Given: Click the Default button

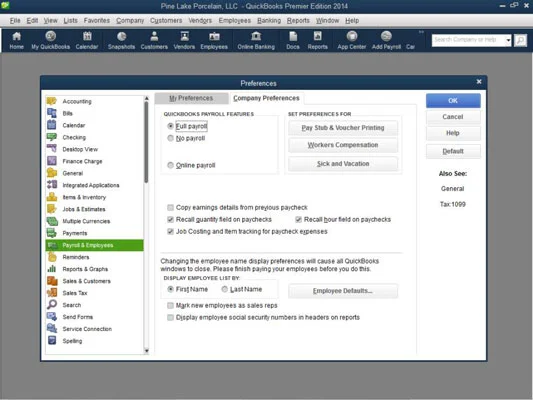Looking at the screenshot, I should 453,151.
